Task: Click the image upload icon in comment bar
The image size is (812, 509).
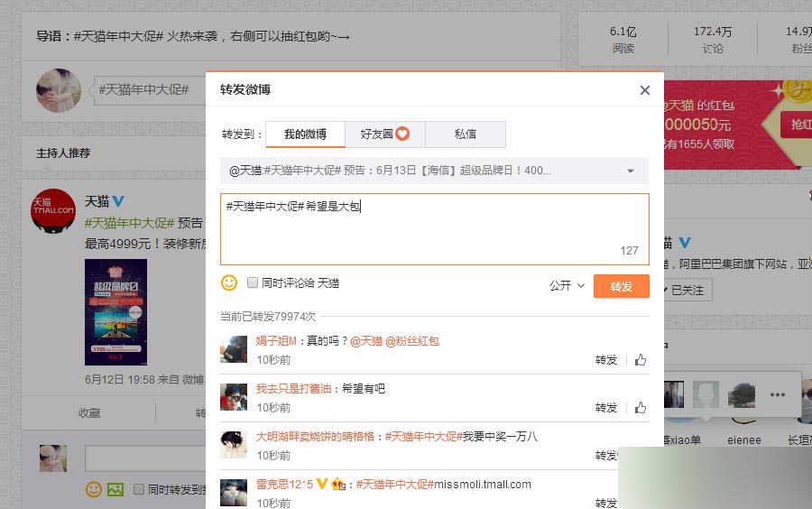Action: click(115, 489)
